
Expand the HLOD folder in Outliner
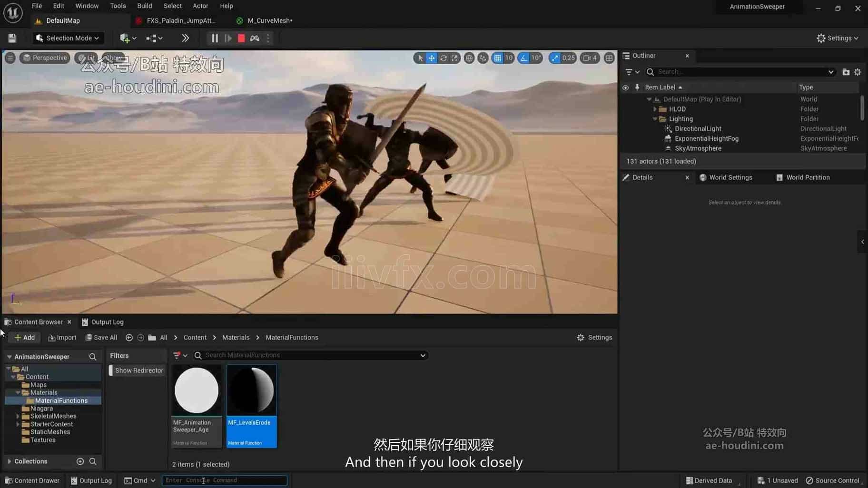(655, 109)
